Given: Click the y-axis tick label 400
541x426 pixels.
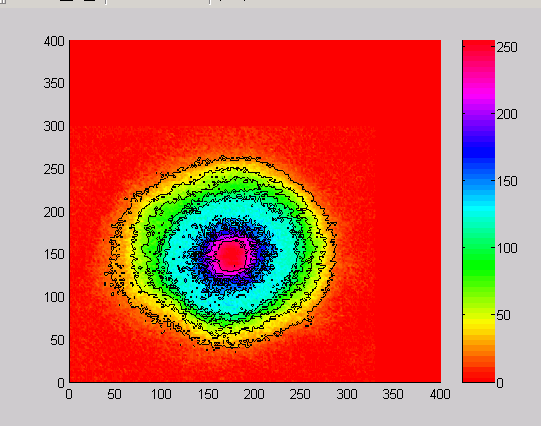Looking at the screenshot, I should [54, 41].
